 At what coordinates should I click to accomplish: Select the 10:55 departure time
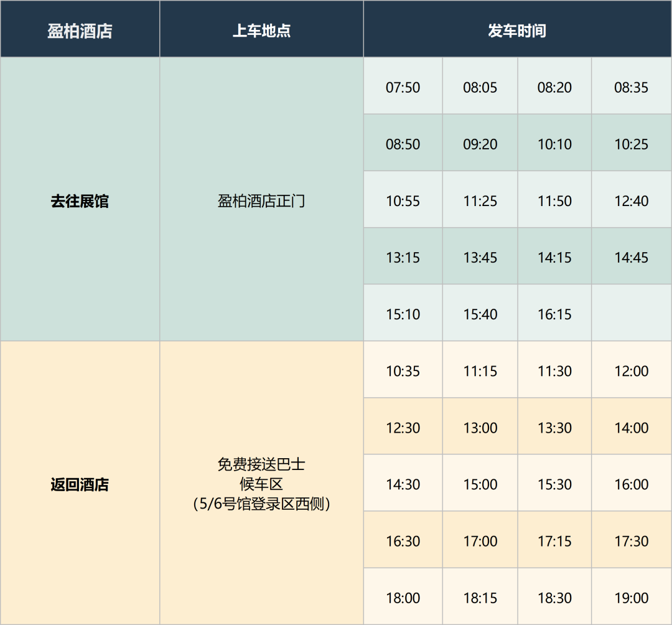coord(403,199)
